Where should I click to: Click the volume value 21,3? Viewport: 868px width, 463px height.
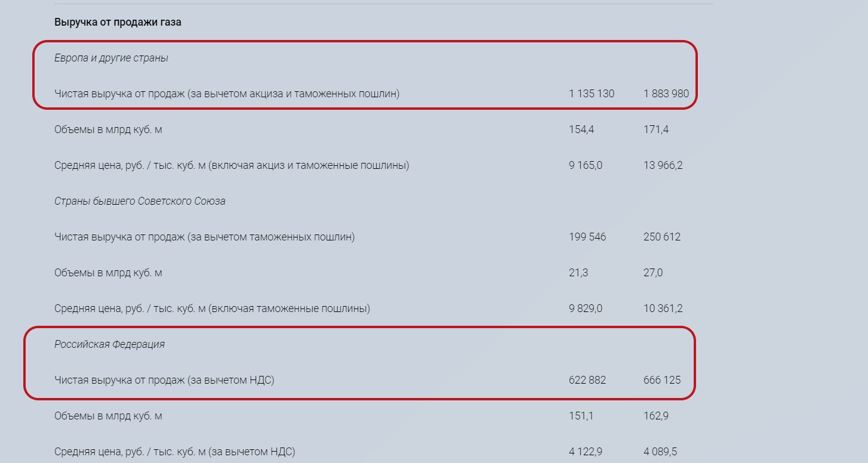578,273
